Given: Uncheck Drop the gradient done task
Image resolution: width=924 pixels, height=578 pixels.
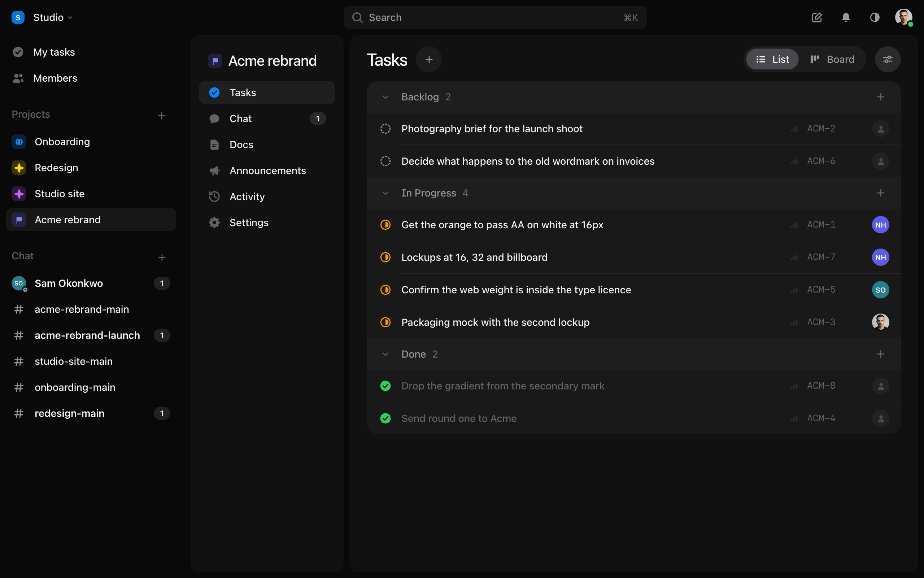Looking at the screenshot, I should (385, 386).
